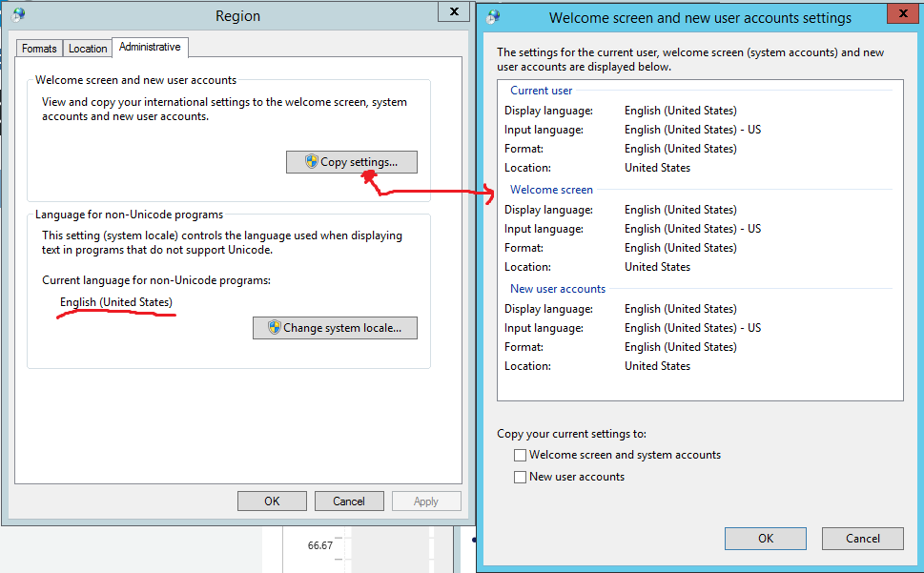The width and height of the screenshot is (924, 573).
Task: Open the Formats tab
Action: pos(39,49)
